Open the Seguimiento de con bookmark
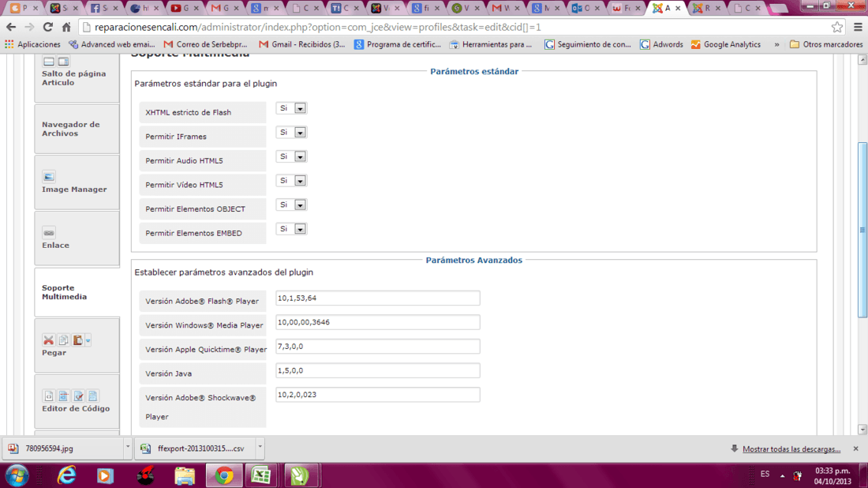The image size is (868, 488). (588, 44)
